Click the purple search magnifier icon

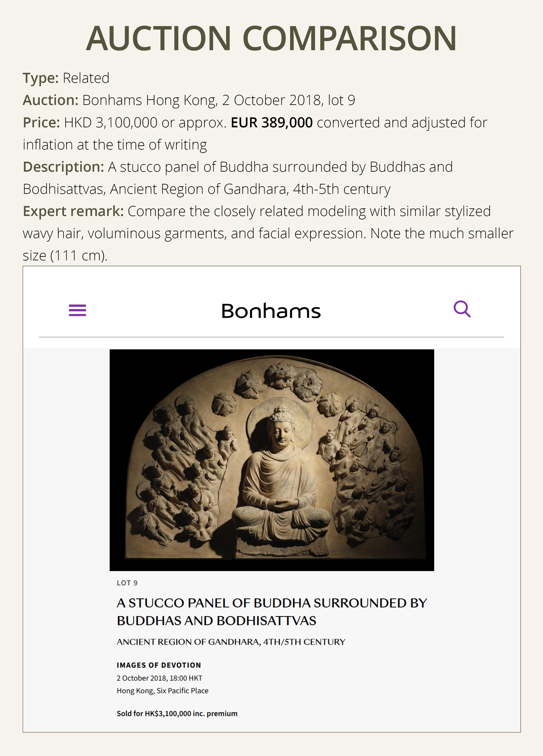pyautogui.click(x=462, y=309)
